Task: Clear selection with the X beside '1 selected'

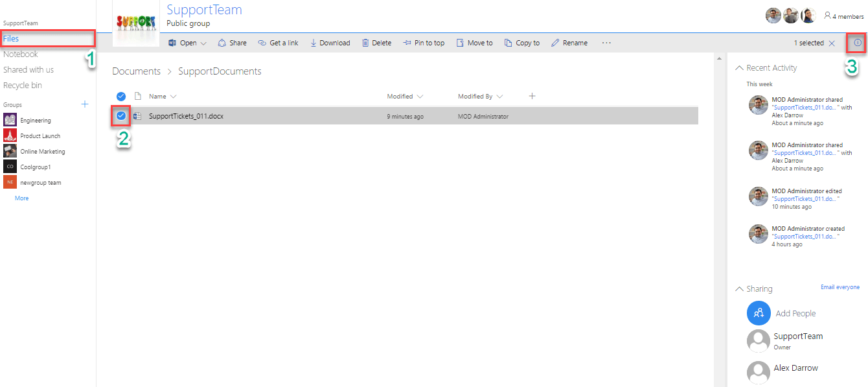Action: click(x=832, y=43)
